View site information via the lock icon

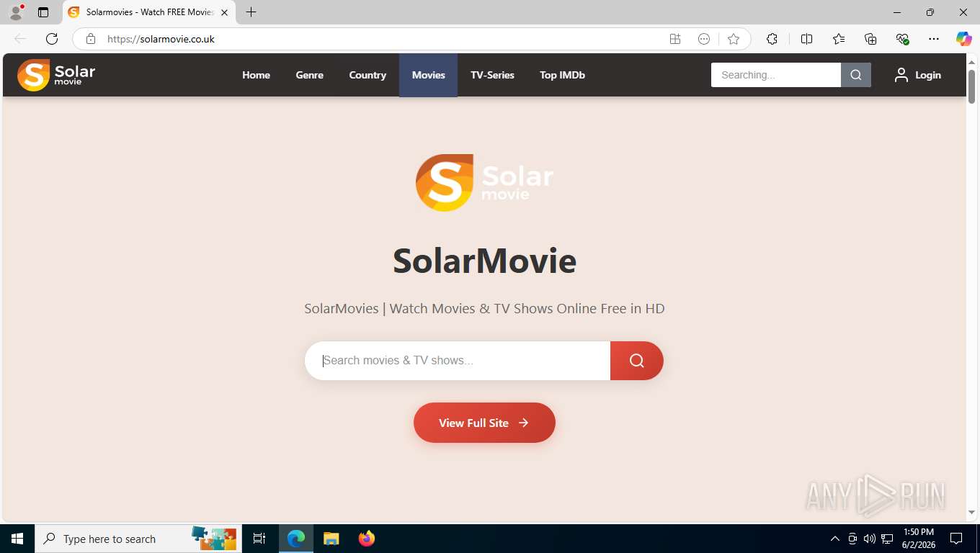tap(91, 39)
